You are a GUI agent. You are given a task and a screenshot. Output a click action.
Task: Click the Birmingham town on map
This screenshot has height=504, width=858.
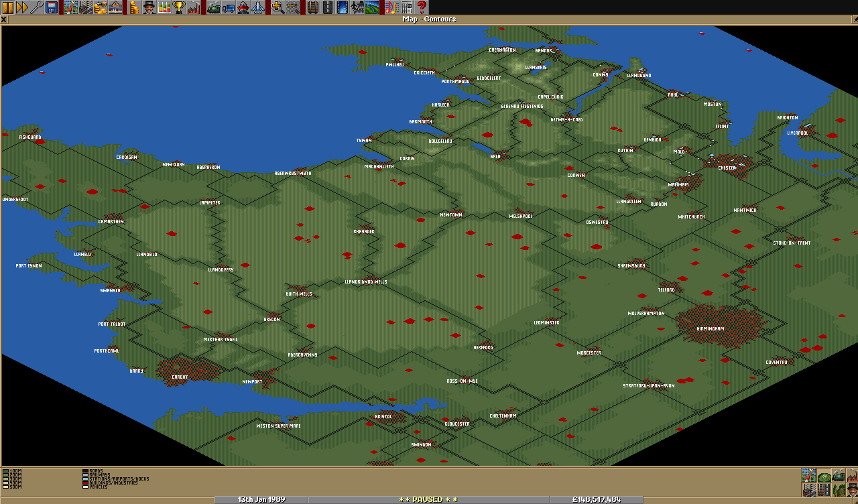(711, 328)
